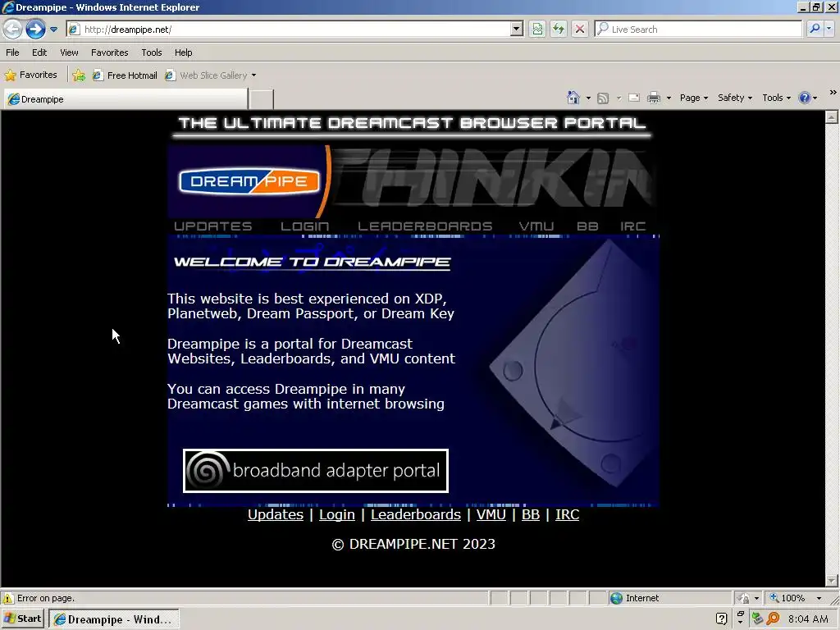
Task: Click the Print icon
Action: [x=654, y=98]
